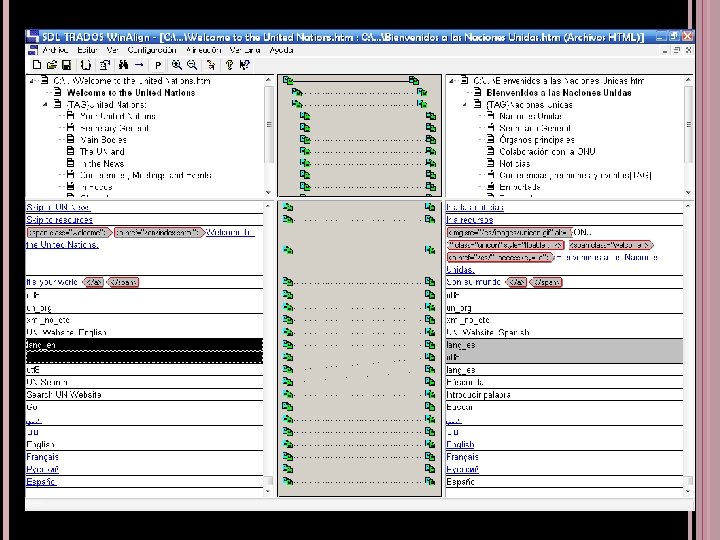The width and height of the screenshot is (720, 540).
Task: Click right alignment node of the Buscar row
Action: click(x=430, y=406)
